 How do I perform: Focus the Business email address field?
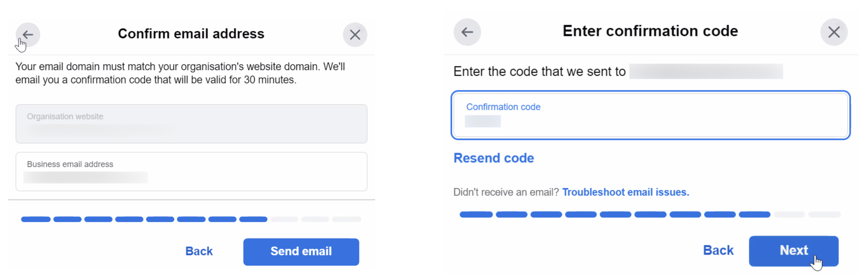click(x=191, y=171)
